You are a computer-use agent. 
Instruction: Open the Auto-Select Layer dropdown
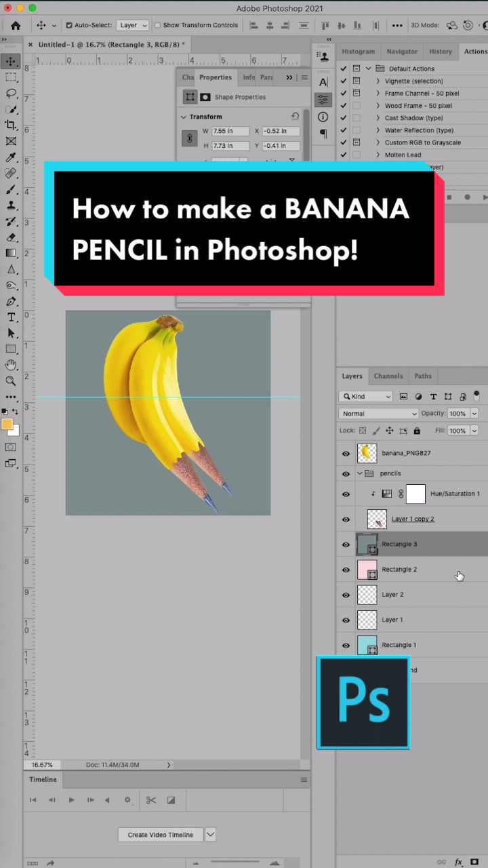pos(133,26)
